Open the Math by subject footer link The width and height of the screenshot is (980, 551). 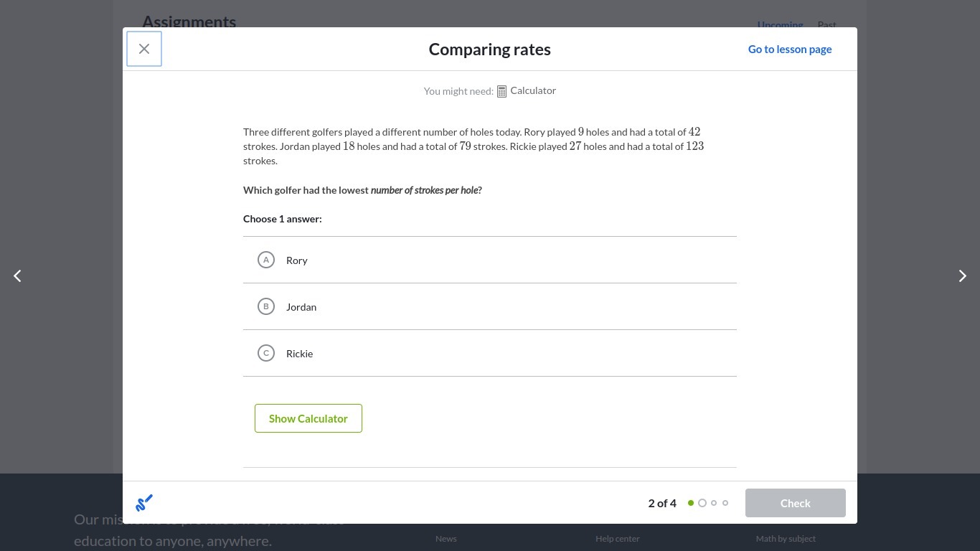pyautogui.click(x=786, y=539)
